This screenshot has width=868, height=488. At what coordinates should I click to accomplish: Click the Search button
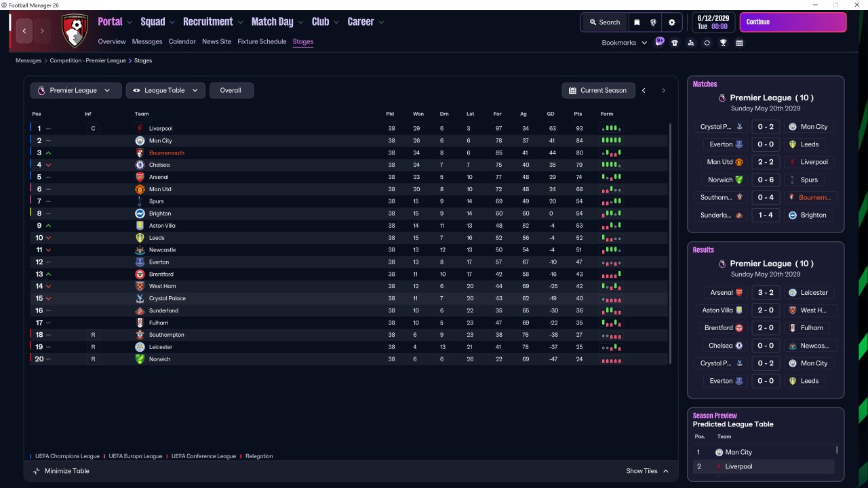click(x=605, y=22)
